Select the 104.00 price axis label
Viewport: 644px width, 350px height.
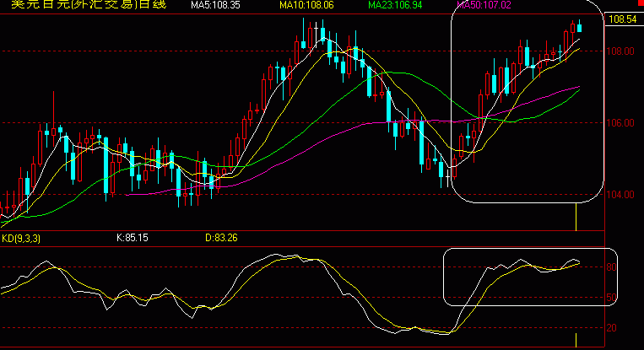[x=620, y=195]
